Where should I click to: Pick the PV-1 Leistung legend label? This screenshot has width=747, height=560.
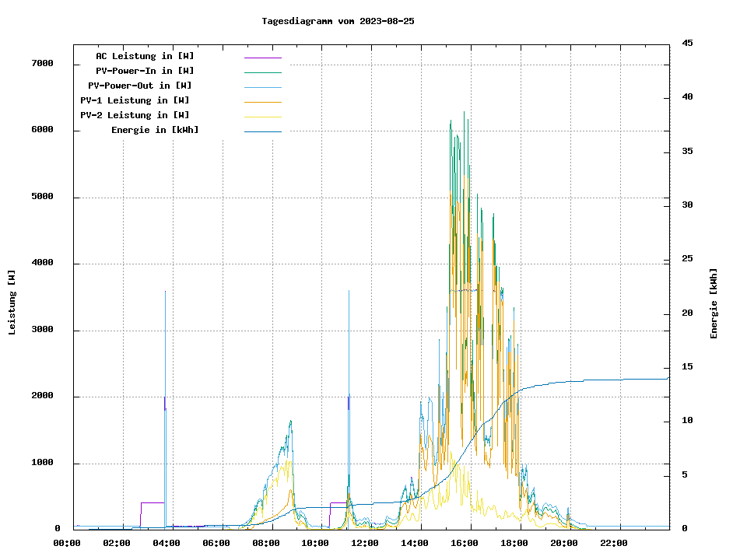(x=135, y=100)
